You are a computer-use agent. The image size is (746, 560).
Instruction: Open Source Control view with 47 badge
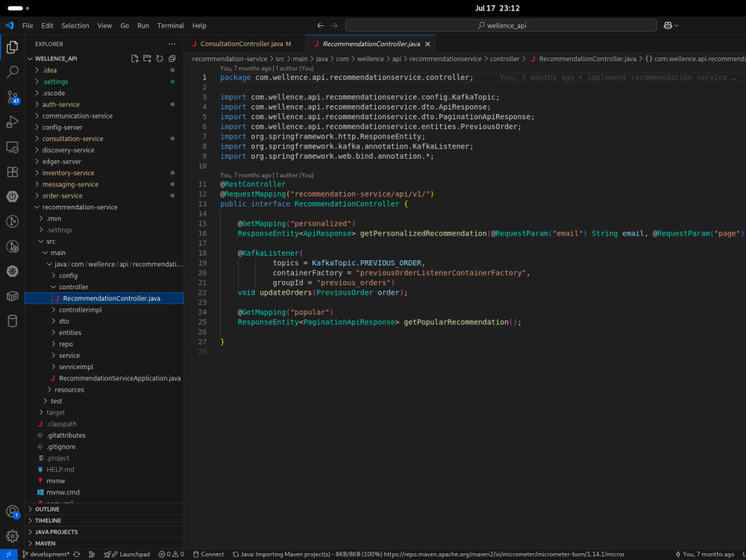(13, 97)
